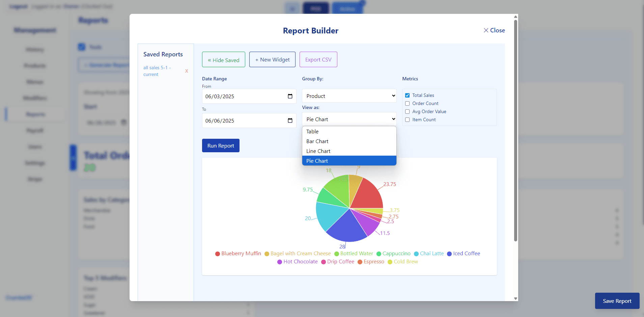Viewport: 644px width, 317px height.
Task: Click the Blueberry Muffin legend dot
Action: click(218, 254)
